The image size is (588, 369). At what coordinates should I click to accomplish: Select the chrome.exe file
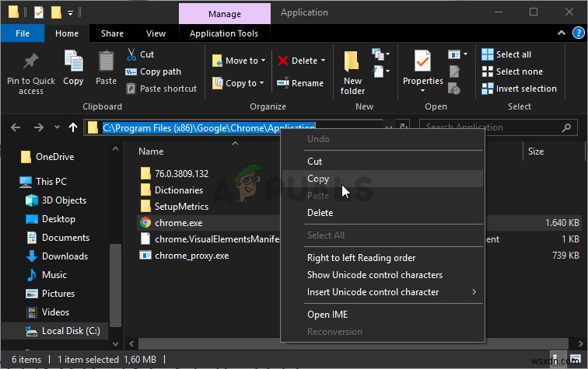[x=179, y=223]
